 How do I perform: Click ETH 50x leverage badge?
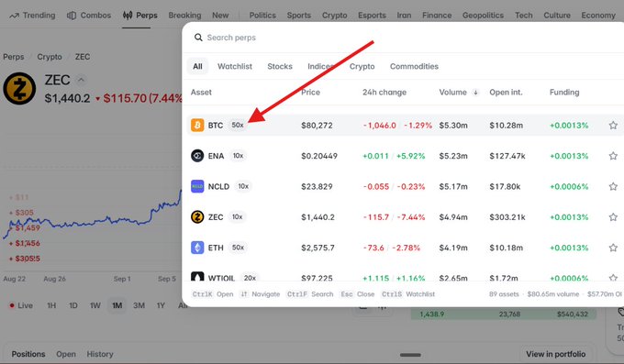[238, 248]
